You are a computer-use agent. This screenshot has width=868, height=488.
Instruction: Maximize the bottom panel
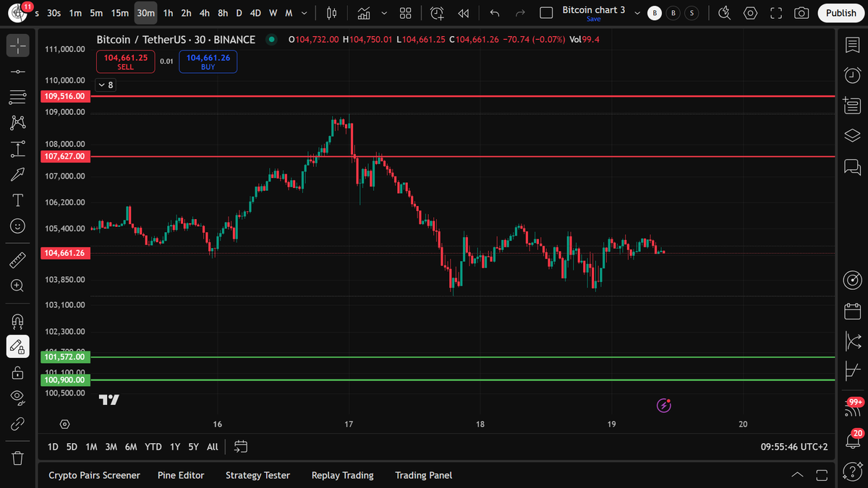click(822, 475)
